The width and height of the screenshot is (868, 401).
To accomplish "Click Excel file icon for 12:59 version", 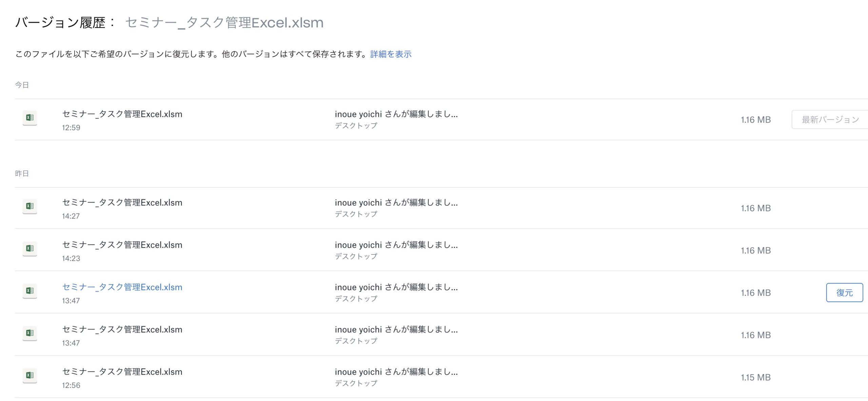I will pyautogui.click(x=30, y=118).
